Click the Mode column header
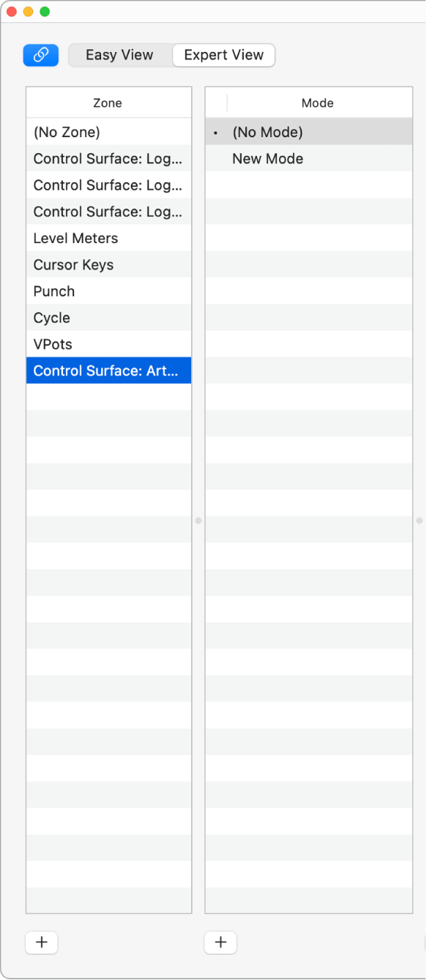 click(x=317, y=102)
